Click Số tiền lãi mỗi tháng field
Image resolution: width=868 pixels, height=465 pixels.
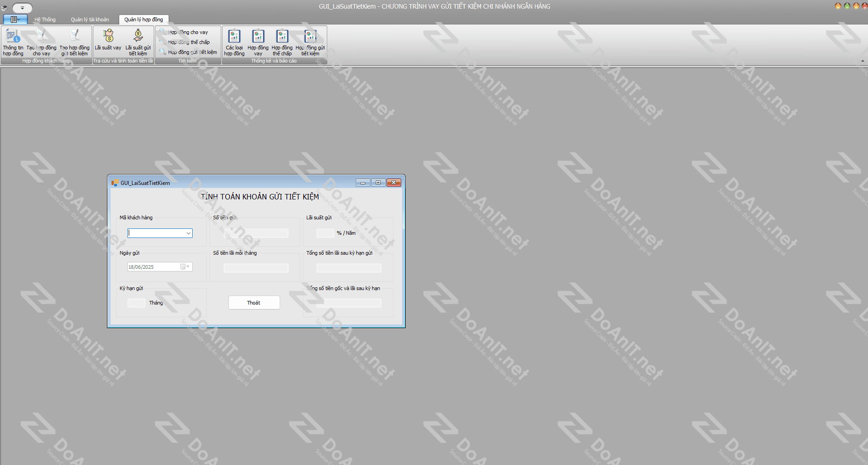[256, 268]
